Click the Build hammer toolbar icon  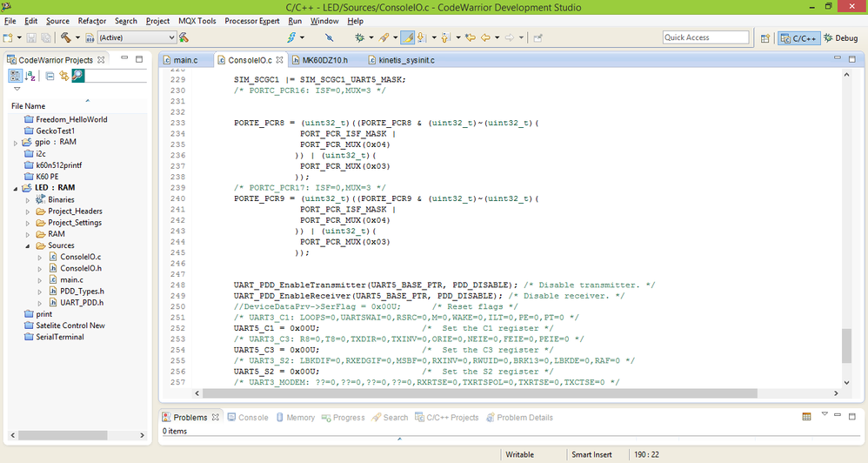(x=66, y=37)
